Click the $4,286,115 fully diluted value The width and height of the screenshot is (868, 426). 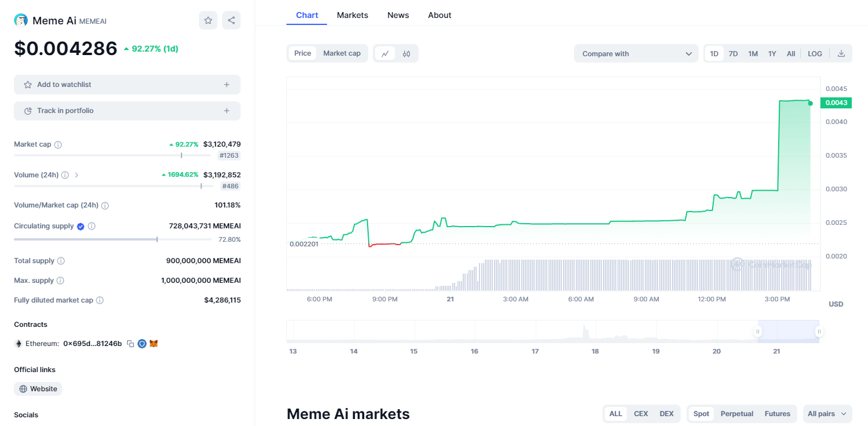pyautogui.click(x=222, y=300)
